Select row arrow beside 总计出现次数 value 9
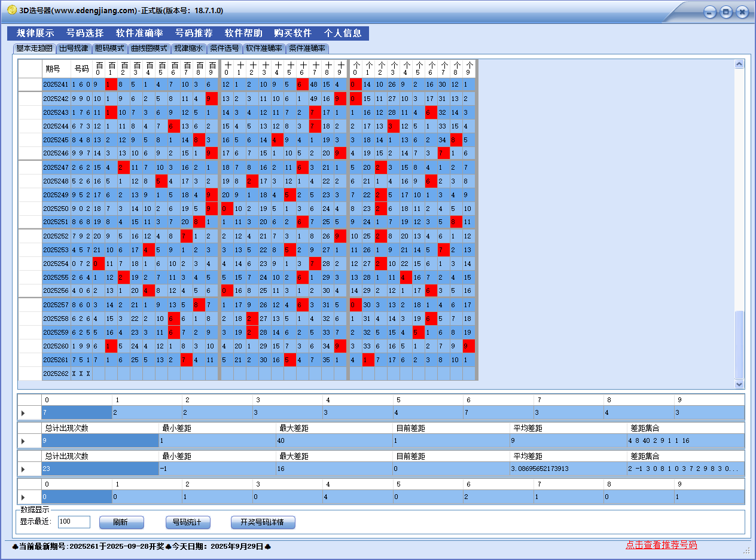Screen dimensions: 756x560 [23, 441]
